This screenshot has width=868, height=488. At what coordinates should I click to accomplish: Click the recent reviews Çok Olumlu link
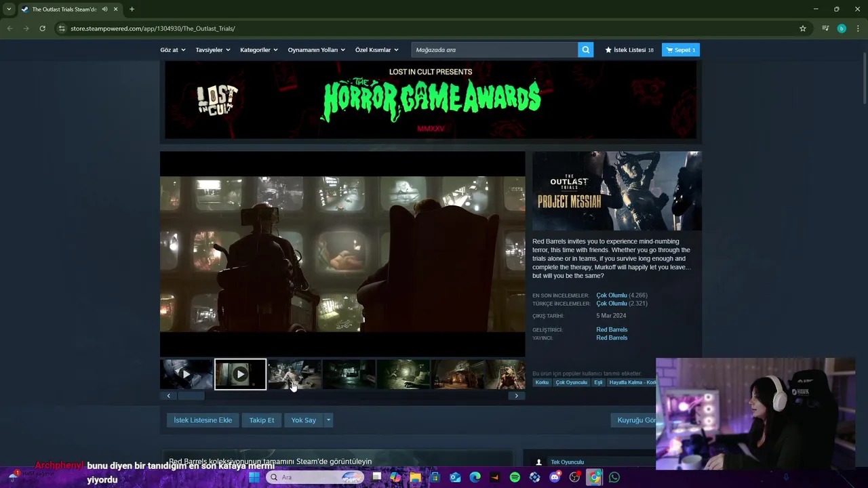point(612,296)
